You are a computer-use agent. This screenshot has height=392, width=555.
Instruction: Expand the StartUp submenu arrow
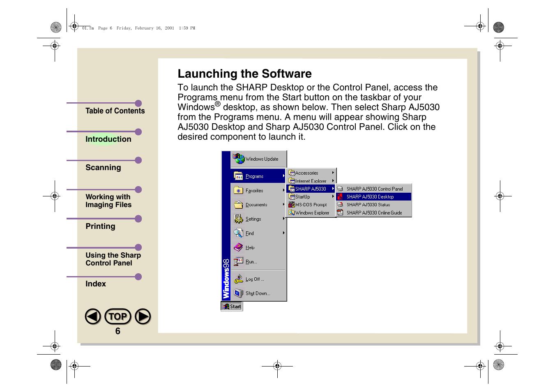(333, 196)
